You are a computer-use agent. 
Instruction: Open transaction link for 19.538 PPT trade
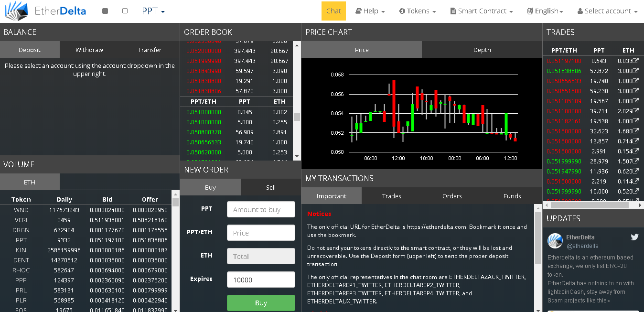click(x=635, y=121)
